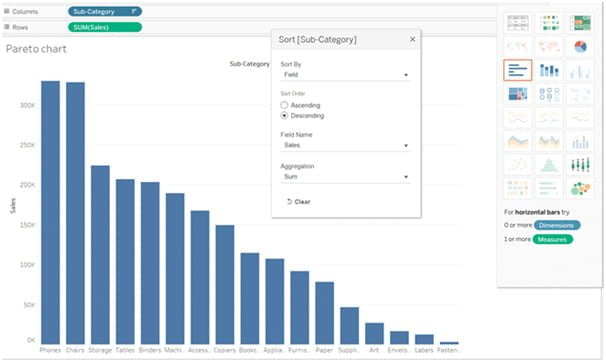606x362 pixels.
Task: Click the Clear button in Sort dialog
Action: [298, 202]
